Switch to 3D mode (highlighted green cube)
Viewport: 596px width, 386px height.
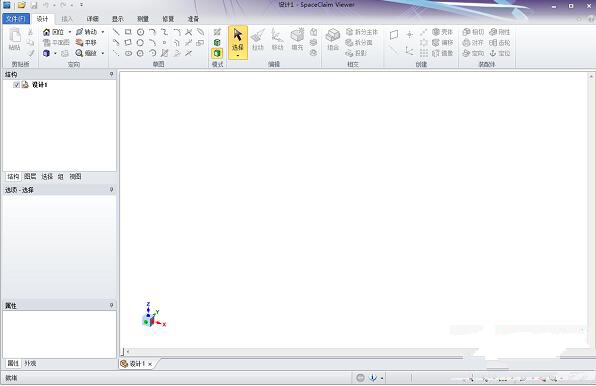217,53
